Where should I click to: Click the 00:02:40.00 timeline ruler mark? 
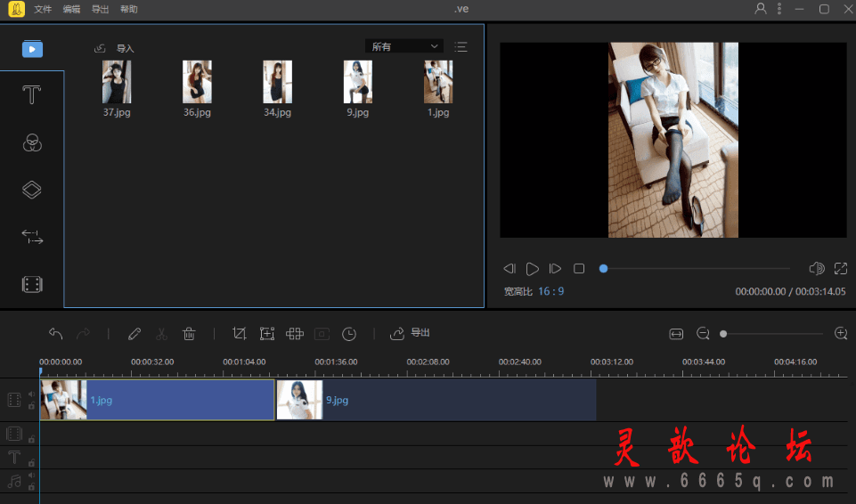point(519,362)
